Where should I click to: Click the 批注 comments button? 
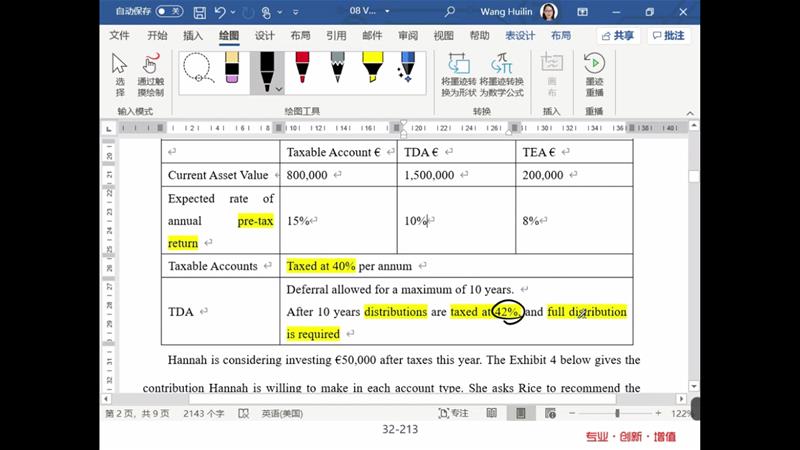tap(668, 36)
